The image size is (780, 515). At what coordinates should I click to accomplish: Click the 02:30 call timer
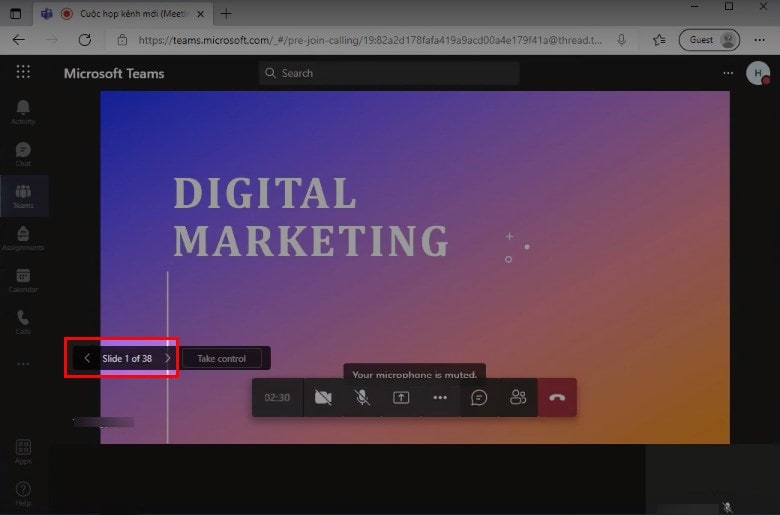[x=277, y=398]
